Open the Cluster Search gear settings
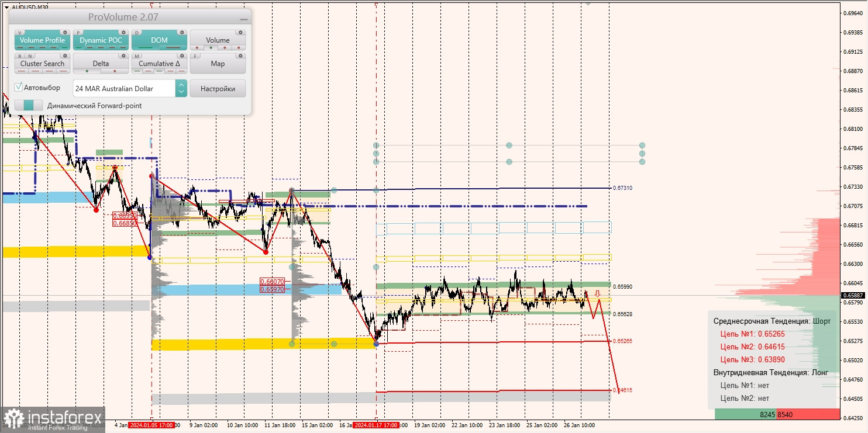 65,56
